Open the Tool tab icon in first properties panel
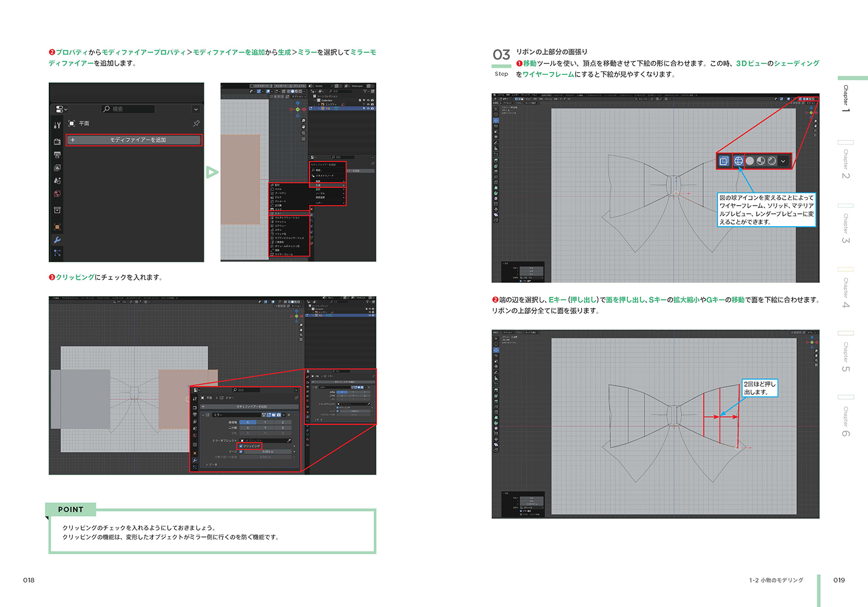Viewport: 868px width, 607px height. 57,125
